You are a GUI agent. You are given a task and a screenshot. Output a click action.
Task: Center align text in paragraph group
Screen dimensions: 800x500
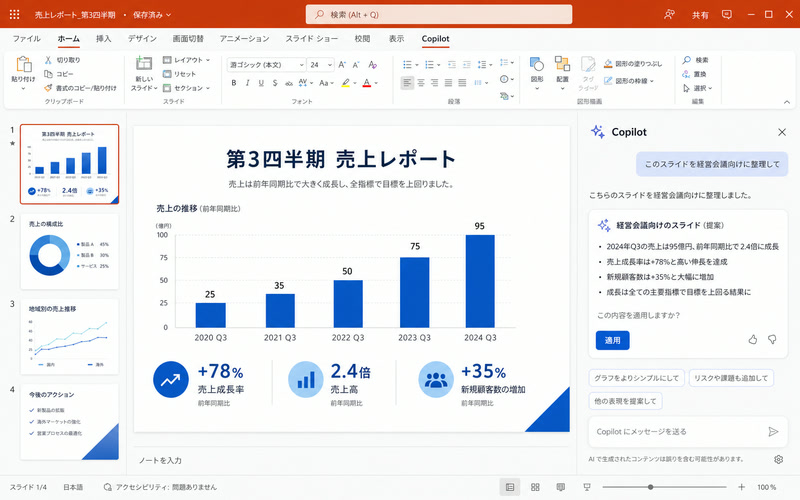(x=421, y=82)
